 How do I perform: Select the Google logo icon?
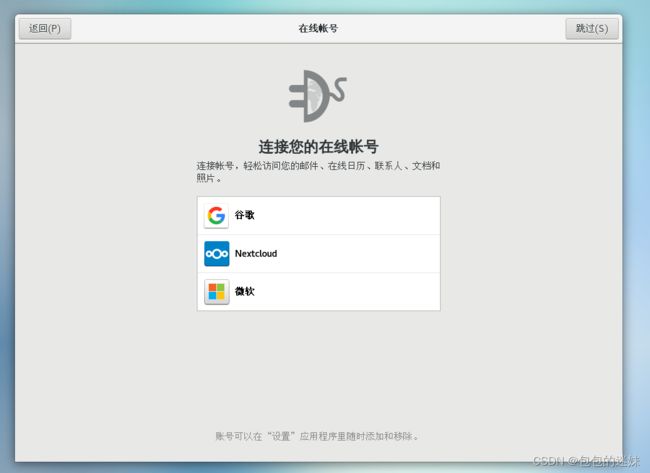point(216,216)
